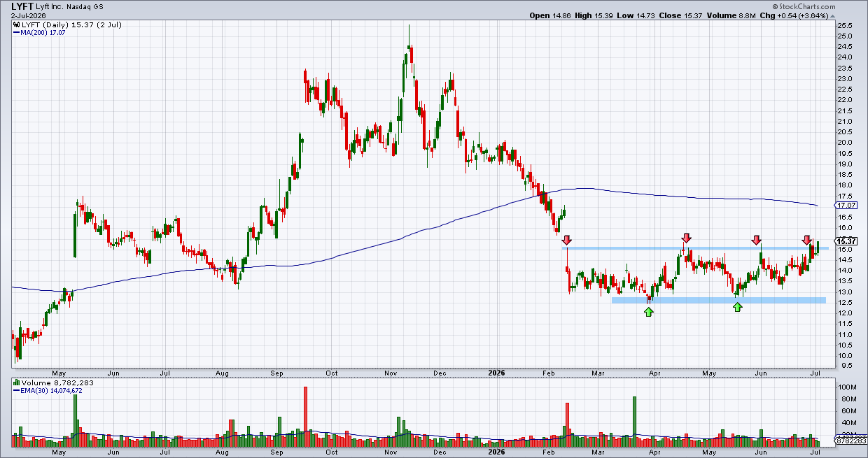Viewport: 868px width, 458px height.
Task: Click the '2026' label on price chart axis
Action: point(495,373)
